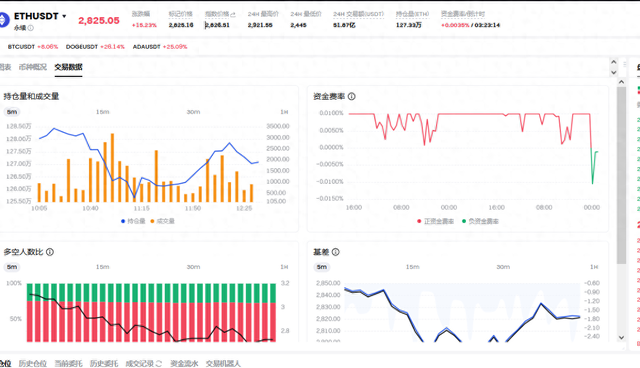Screen dimensions: 640x368
Task: Select 5m interval in 持仓量和成交量 chart
Action: 12,112
